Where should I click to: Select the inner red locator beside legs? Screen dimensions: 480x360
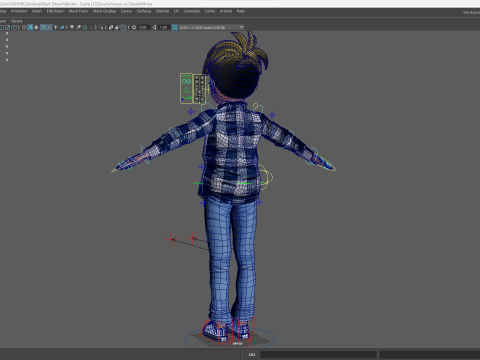tap(192, 238)
